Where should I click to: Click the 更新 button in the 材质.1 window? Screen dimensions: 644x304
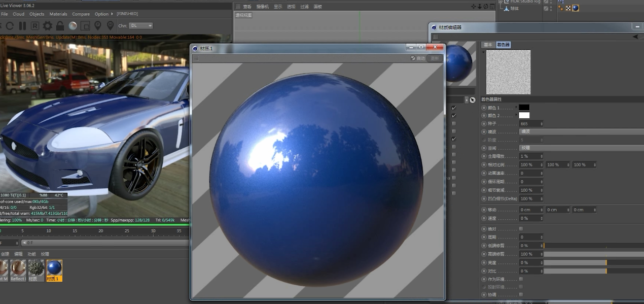click(x=435, y=58)
